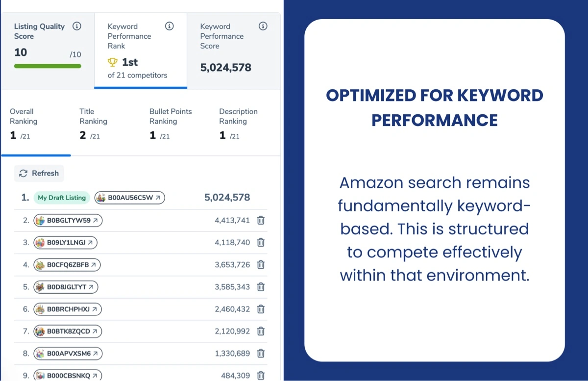Image resolution: width=588 pixels, height=381 pixels.
Task: Click the Listing Quality Score info icon
Action: (x=77, y=26)
